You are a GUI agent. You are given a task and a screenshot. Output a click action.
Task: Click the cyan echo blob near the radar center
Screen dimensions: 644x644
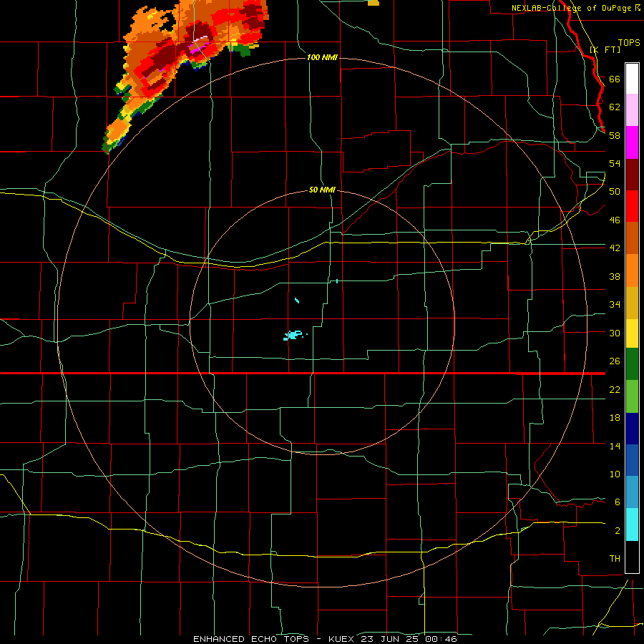[294, 335]
